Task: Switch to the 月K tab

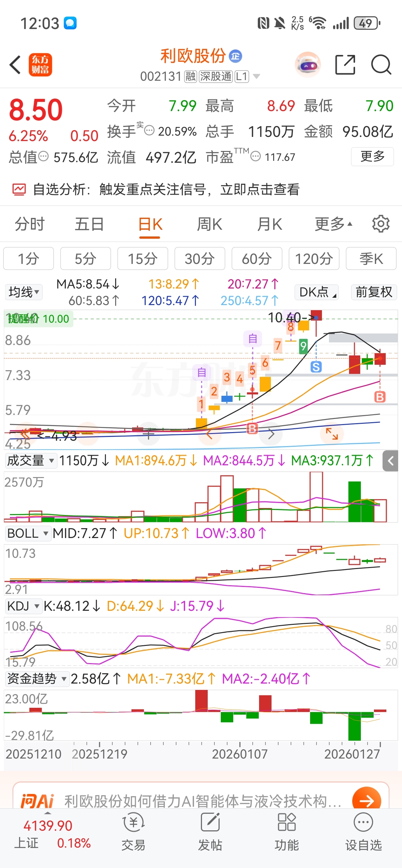Action: point(269,224)
